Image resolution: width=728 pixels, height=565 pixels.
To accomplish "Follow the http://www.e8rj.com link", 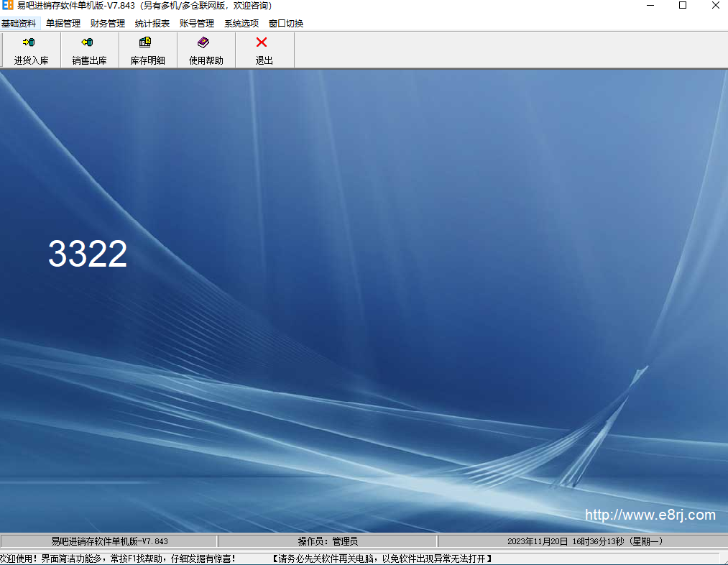I will pyautogui.click(x=650, y=515).
